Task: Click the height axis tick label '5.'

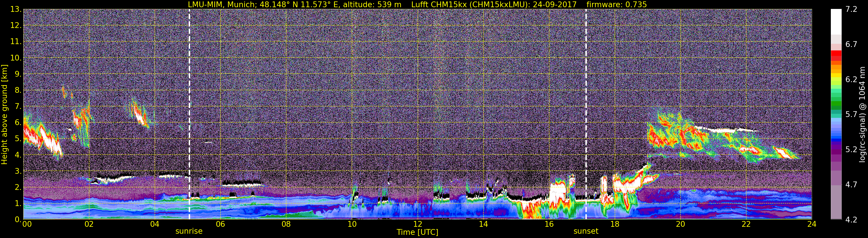Action: [18, 139]
